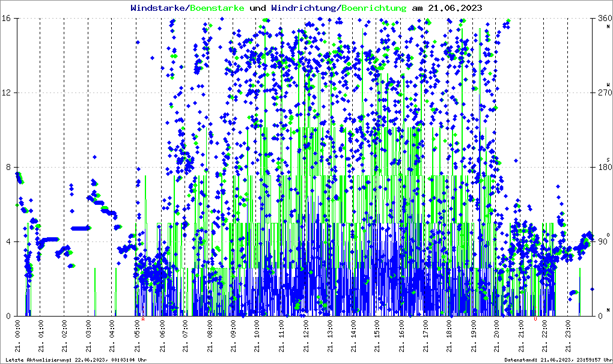Click the '12' left axis label

coord(6,93)
